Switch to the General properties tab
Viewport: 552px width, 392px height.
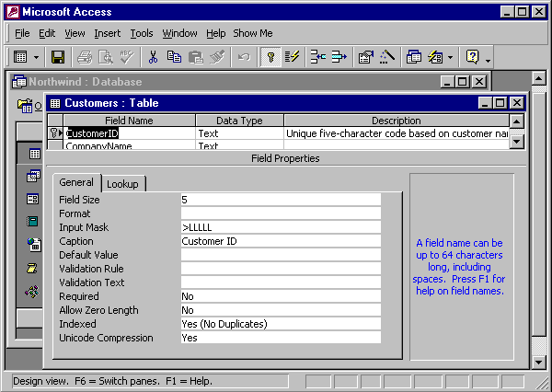click(76, 182)
